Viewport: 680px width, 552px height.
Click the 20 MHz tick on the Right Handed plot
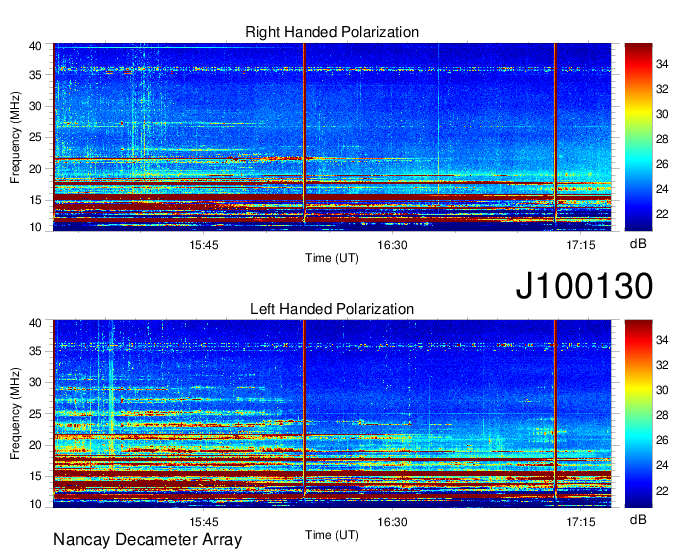click(x=35, y=169)
